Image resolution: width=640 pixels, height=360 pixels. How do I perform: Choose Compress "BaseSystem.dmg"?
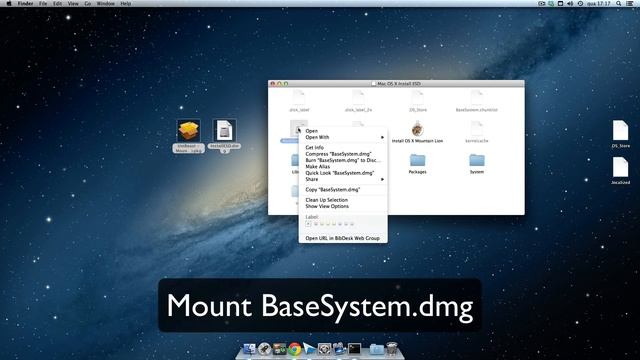click(343, 154)
